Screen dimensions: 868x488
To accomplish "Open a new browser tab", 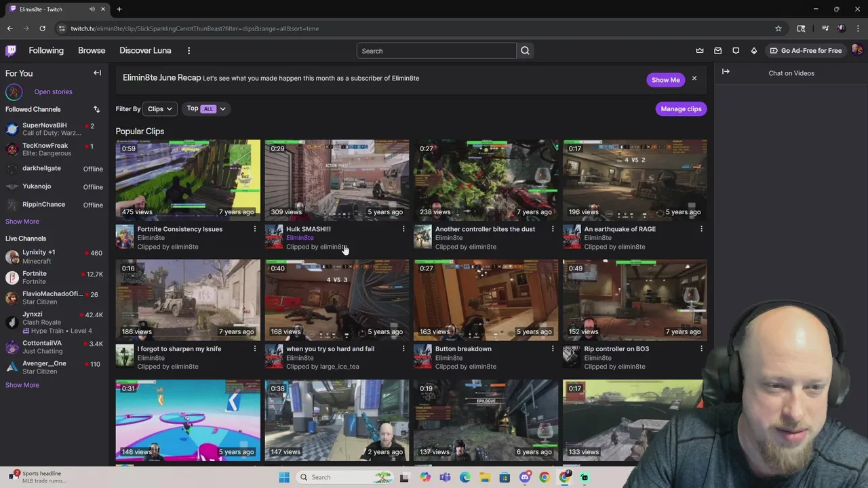I will point(119,9).
